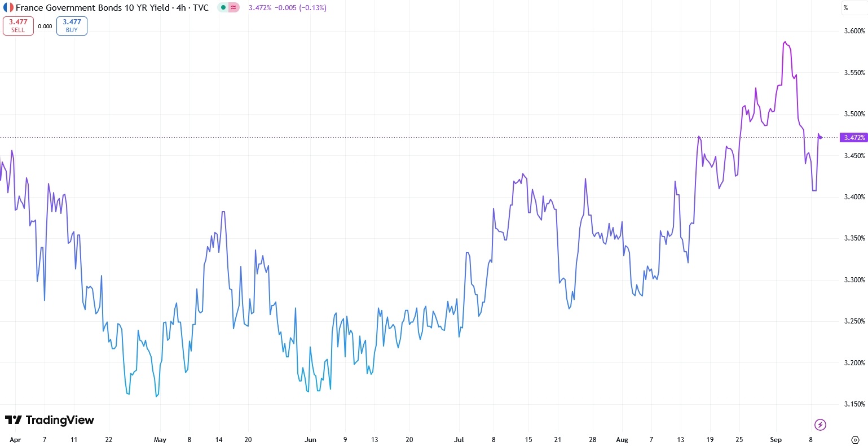This screenshot has height=446, width=868.
Task: Click the France Government Bonds 10 YR Yield title
Action: (x=92, y=8)
